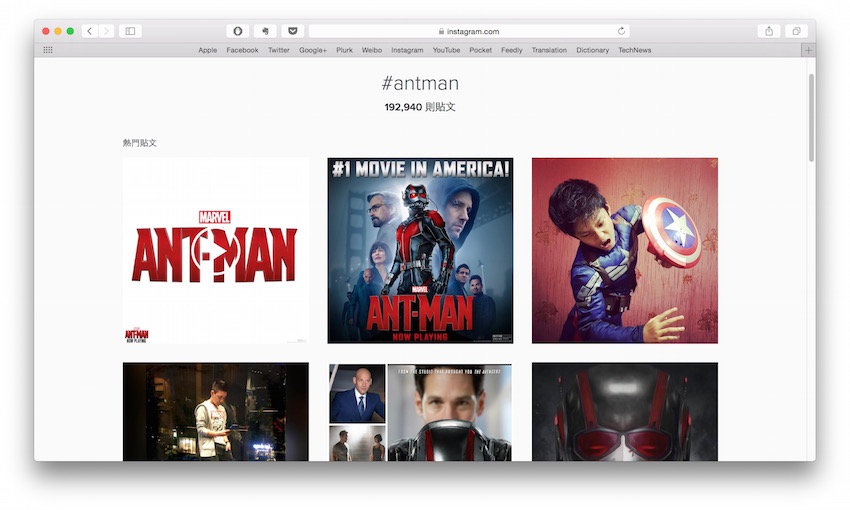Open the 1Password extension icon
The width and height of the screenshot is (850, 510).
[237, 31]
